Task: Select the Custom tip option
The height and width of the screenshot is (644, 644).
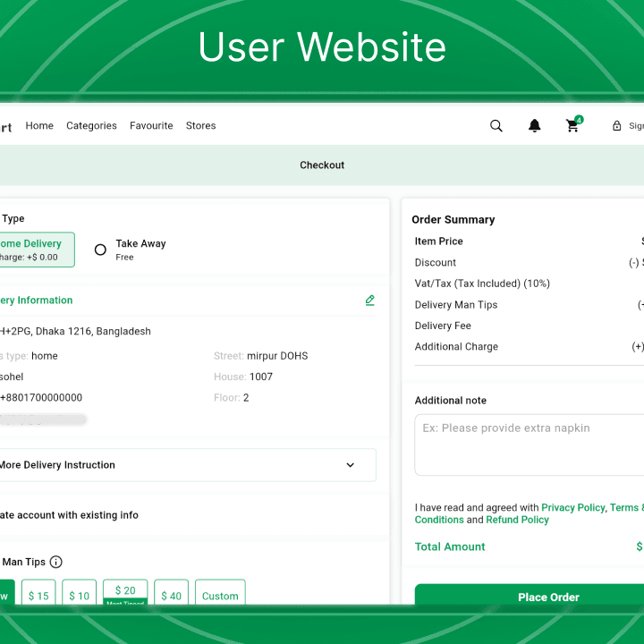Action: (x=220, y=596)
